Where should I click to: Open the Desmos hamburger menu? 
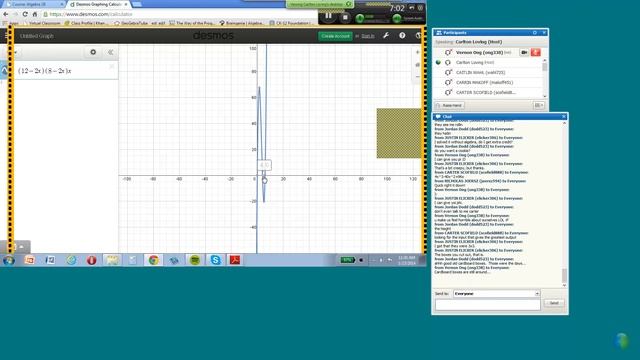[6, 36]
